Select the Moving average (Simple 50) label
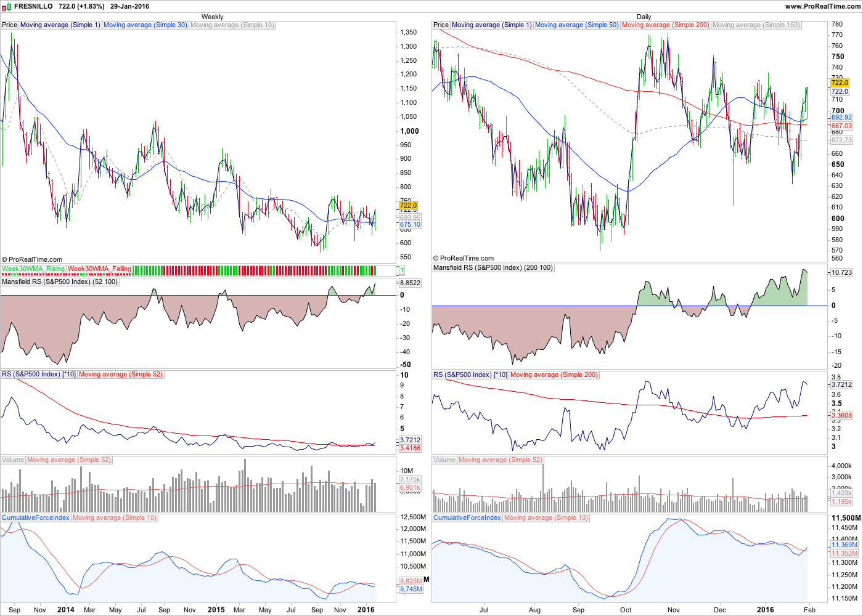This screenshot has width=863, height=616. [577, 25]
